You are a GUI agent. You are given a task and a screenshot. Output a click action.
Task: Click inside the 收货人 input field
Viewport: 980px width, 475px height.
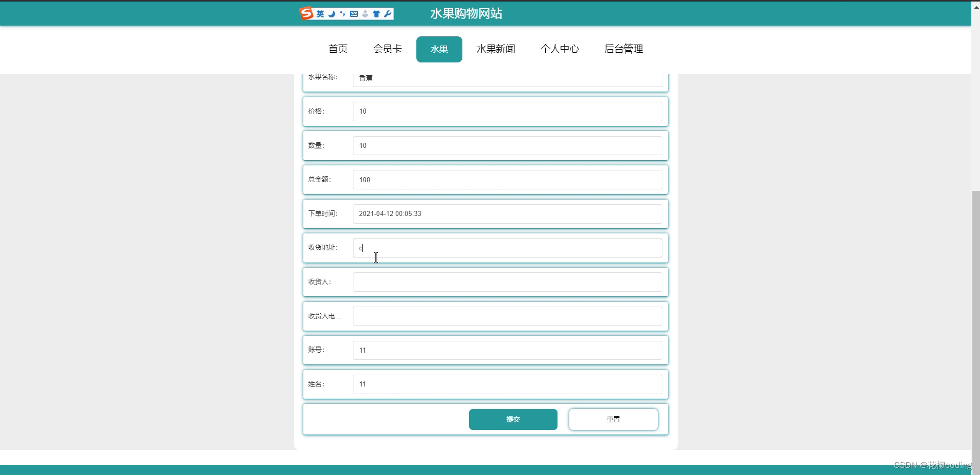507,282
